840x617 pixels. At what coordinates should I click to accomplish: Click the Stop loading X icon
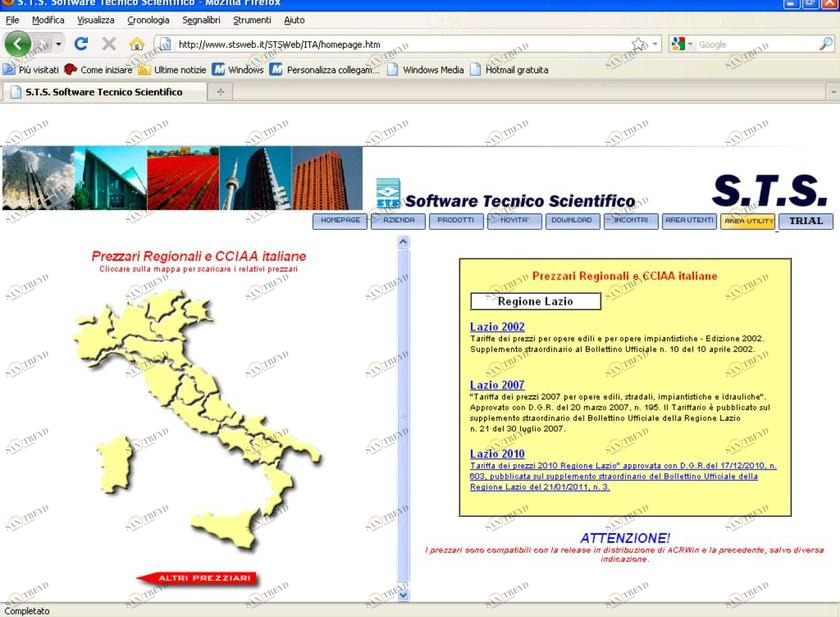(x=109, y=44)
